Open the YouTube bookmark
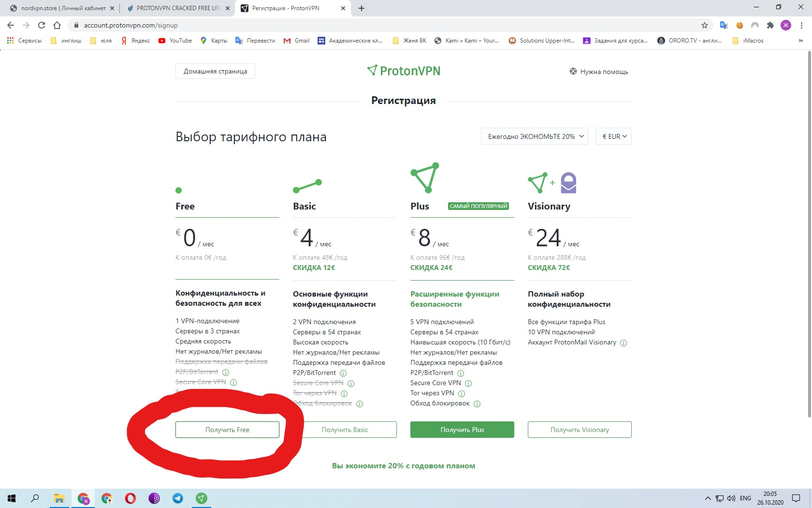The image size is (812, 508). coord(175,41)
